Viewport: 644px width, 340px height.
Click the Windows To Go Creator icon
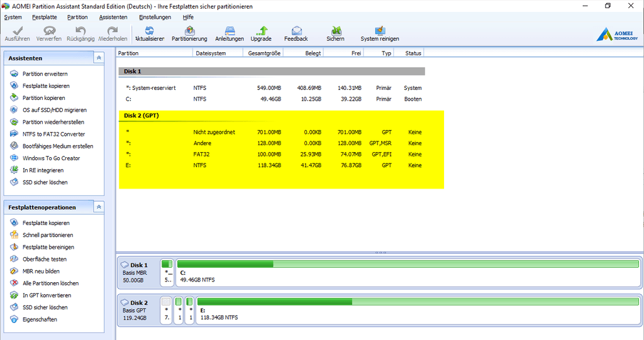(x=14, y=158)
